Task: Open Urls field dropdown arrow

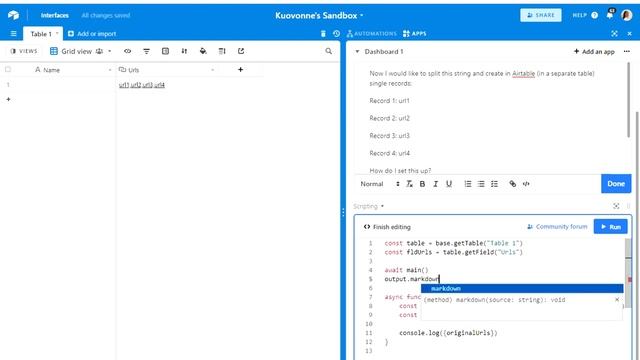Action: [212, 70]
